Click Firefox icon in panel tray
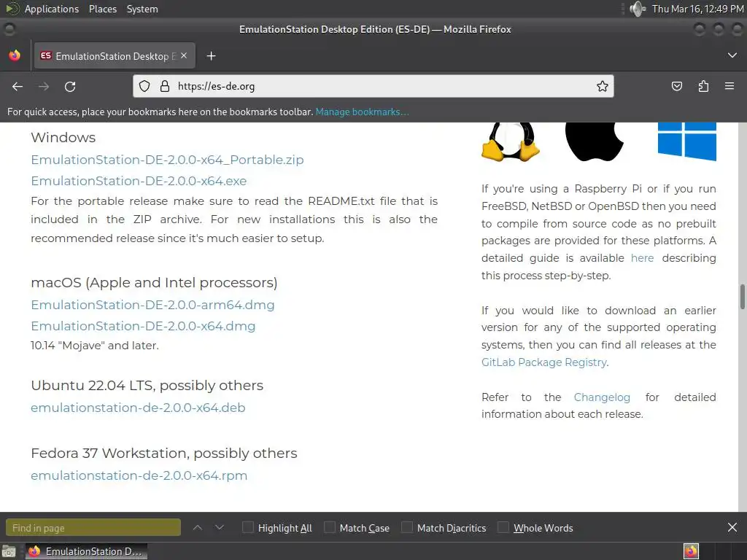This screenshot has height=560, width=747. pos(691,551)
